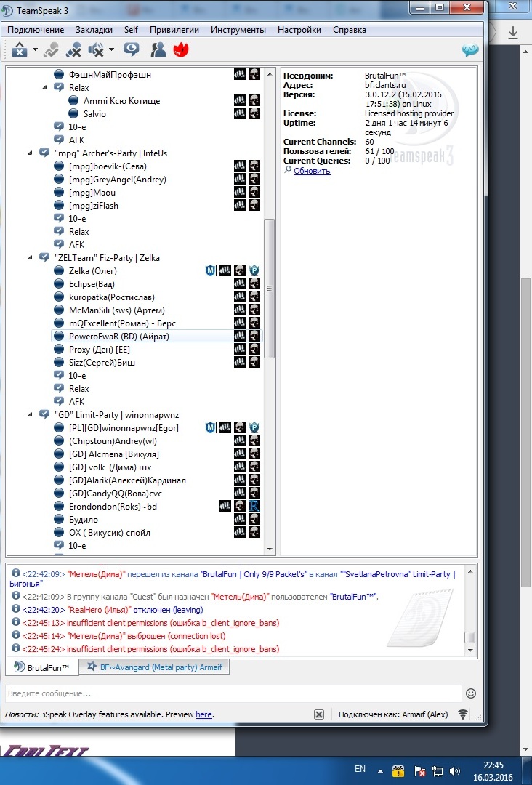
Task: Click the chat log scroll-up arrow
Action: 470,571
